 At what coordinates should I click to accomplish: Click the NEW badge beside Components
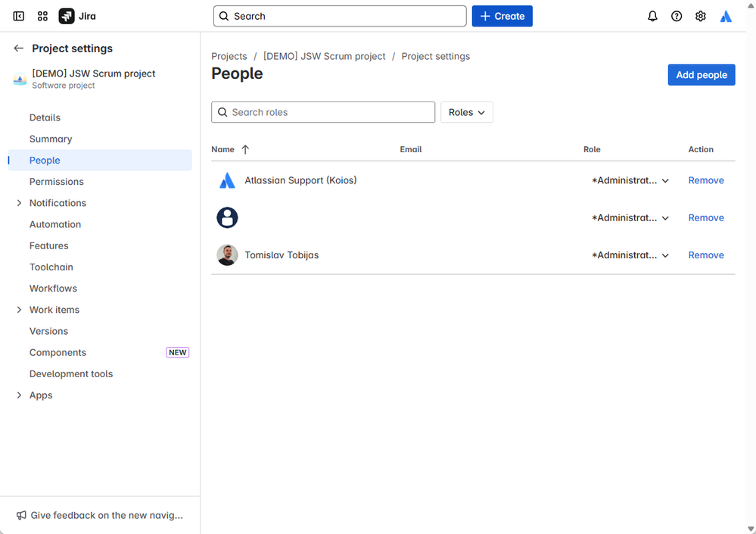[177, 353]
